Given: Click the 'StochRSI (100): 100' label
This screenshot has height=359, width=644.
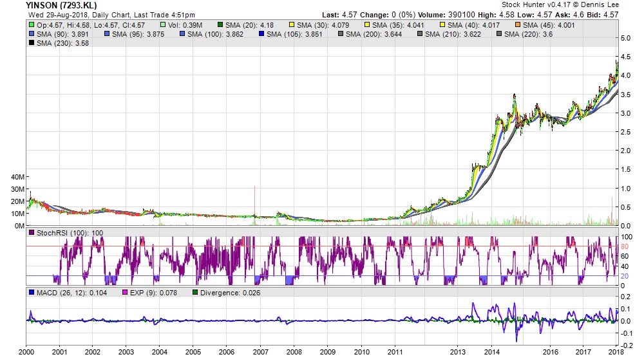Looking at the screenshot, I should click(70, 233).
